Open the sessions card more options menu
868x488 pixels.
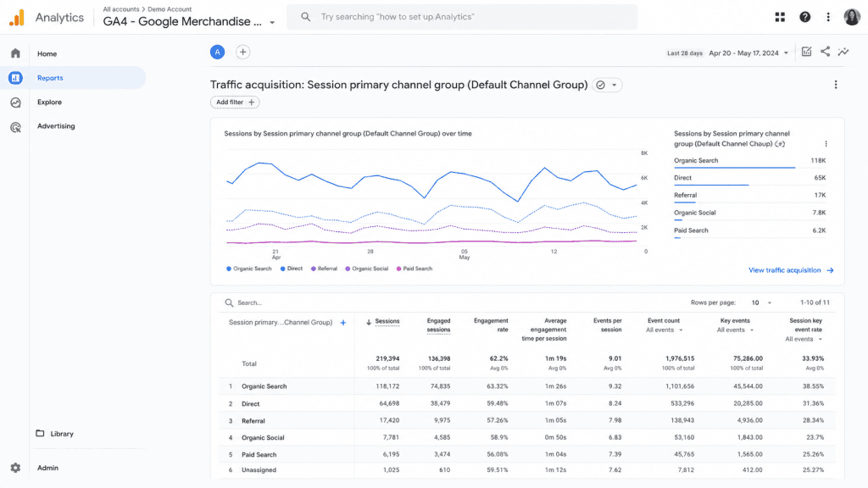tap(826, 144)
